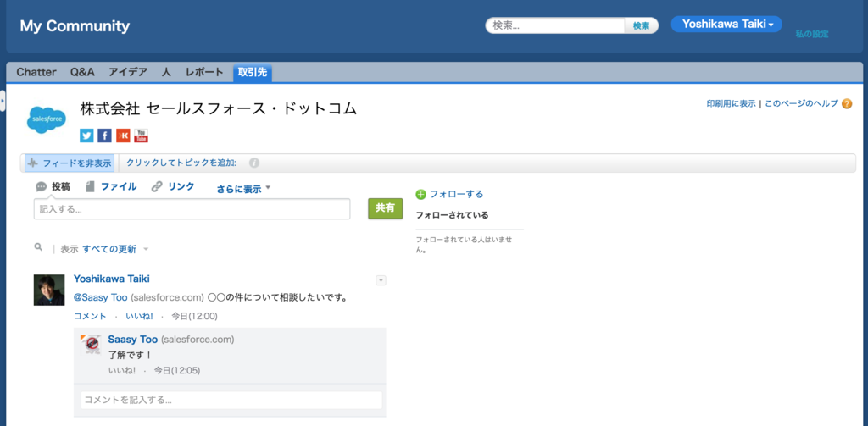Click the Salesforce cloud logo
This screenshot has height=426, width=868.
coord(47,119)
